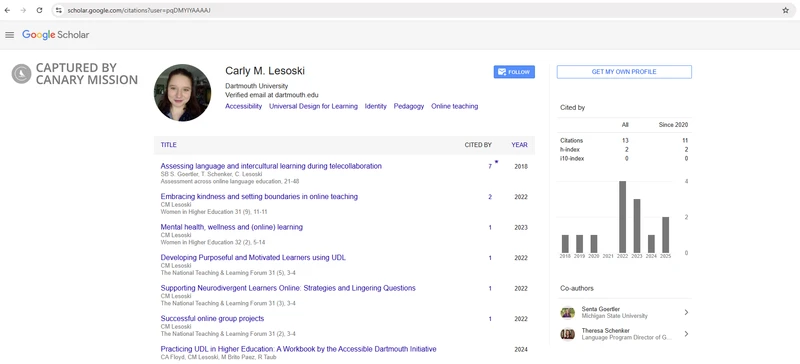This screenshot has width=800, height=364.
Task: Open the Accessibility interest tag
Action: tap(243, 106)
